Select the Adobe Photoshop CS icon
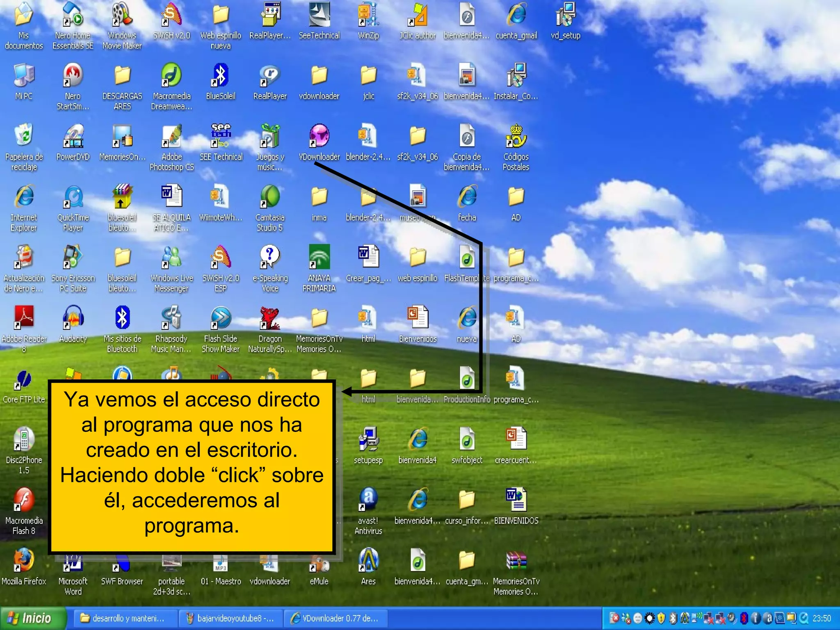The image size is (840, 630). 171,137
